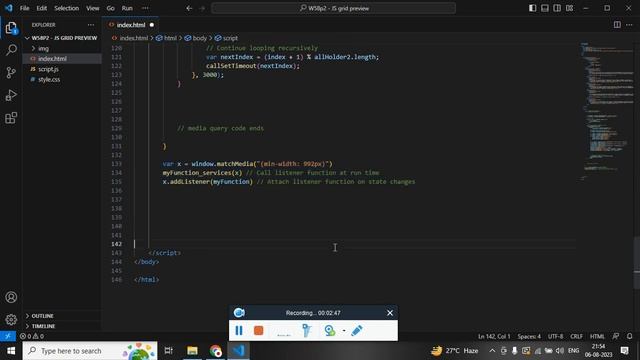Open the File menu
The width and height of the screenshot is (640, 360).
(x=24, y=8)
